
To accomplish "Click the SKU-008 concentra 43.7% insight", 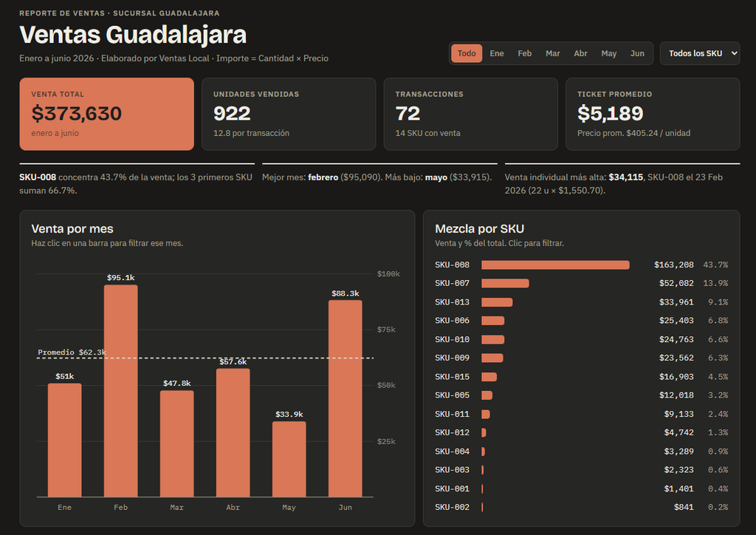I will [x=136, y=184].
